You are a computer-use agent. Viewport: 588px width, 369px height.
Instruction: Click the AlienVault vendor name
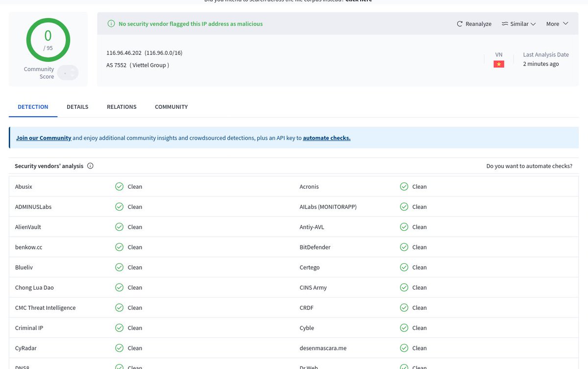point(28,227)
